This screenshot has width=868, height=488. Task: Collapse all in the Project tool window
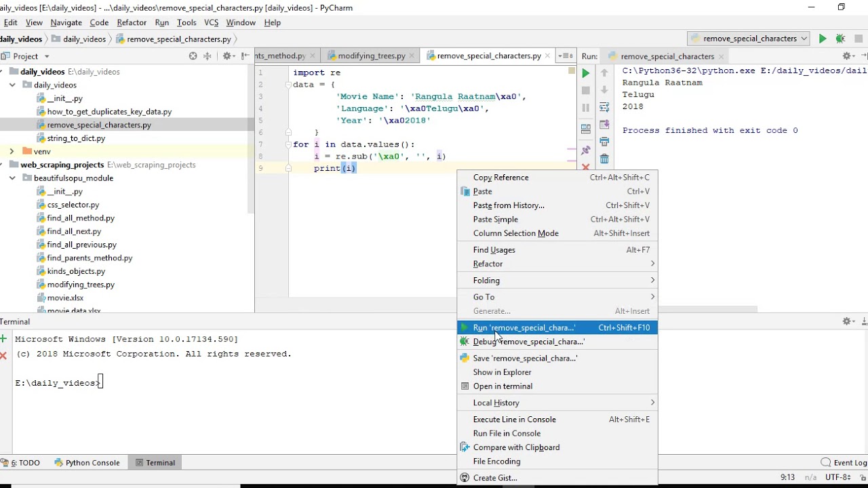(x=208, y=56)
